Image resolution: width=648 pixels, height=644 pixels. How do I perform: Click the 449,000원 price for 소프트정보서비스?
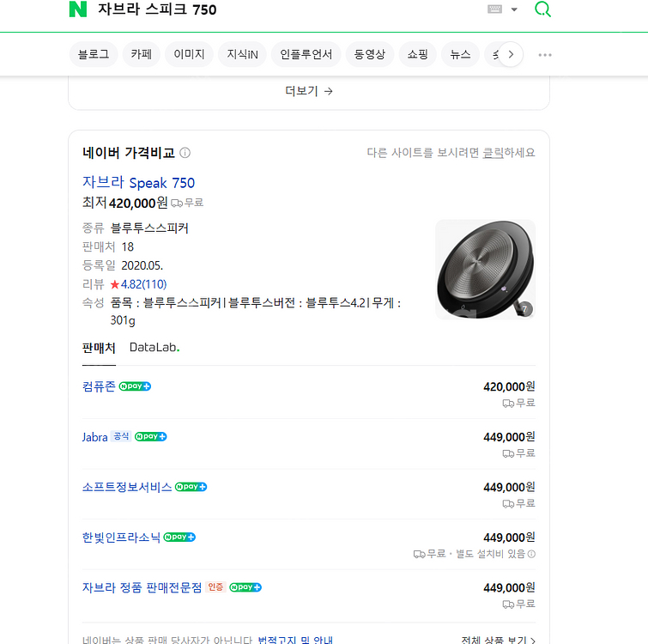[x=509, y=488]
